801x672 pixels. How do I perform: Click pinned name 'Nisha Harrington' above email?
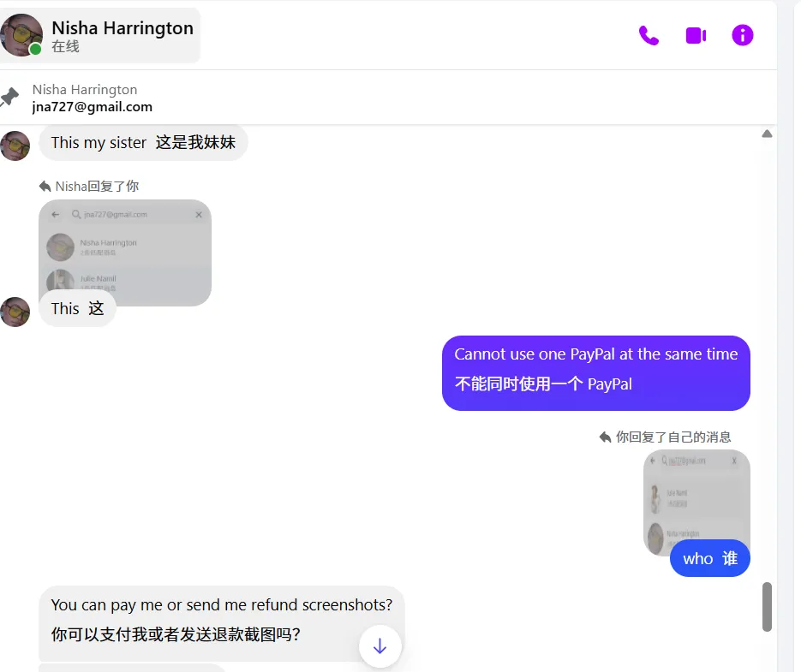(85, 90)
